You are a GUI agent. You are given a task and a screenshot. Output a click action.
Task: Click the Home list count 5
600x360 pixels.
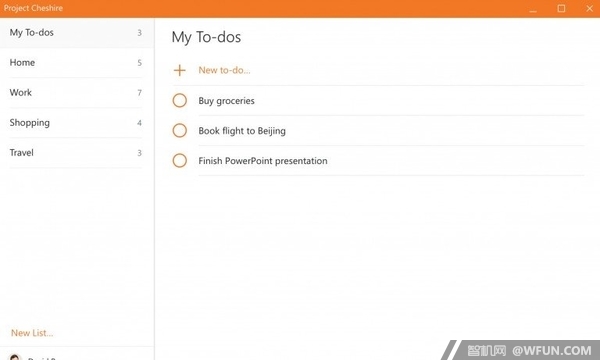tap(139, 63)
